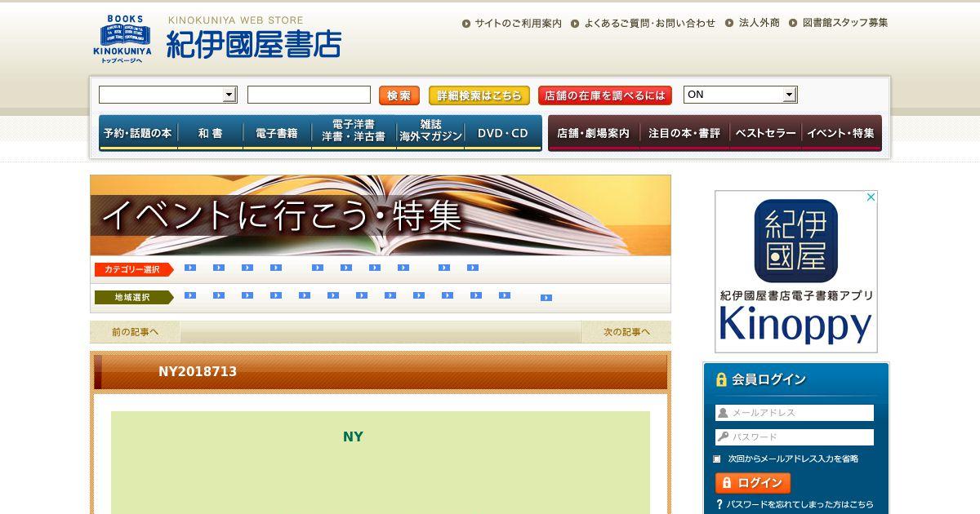Click the 会員ログイン panel heading
Image resolution: width=980 pixels, height=514 pixels.
pyautogui.click(x=761, y=379)
